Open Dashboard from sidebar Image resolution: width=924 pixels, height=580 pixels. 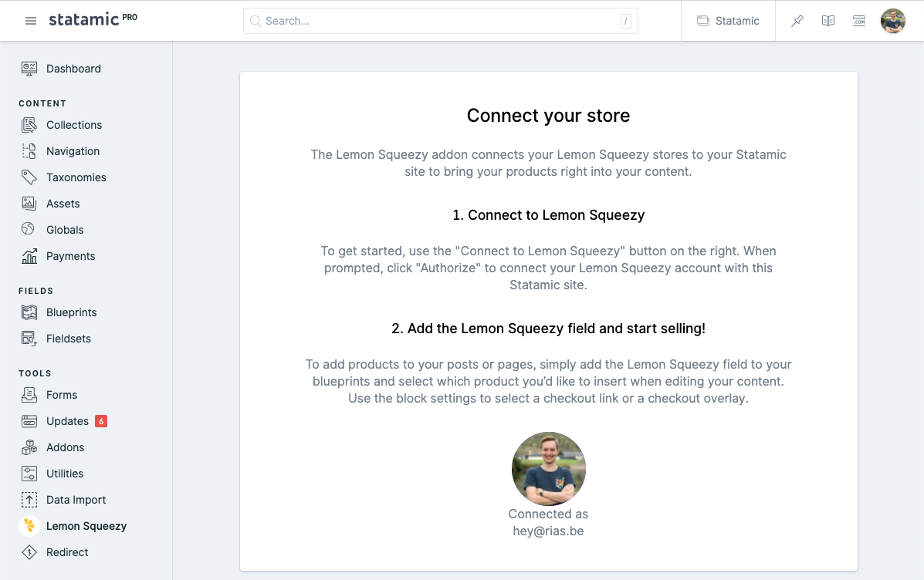(73, 69)
